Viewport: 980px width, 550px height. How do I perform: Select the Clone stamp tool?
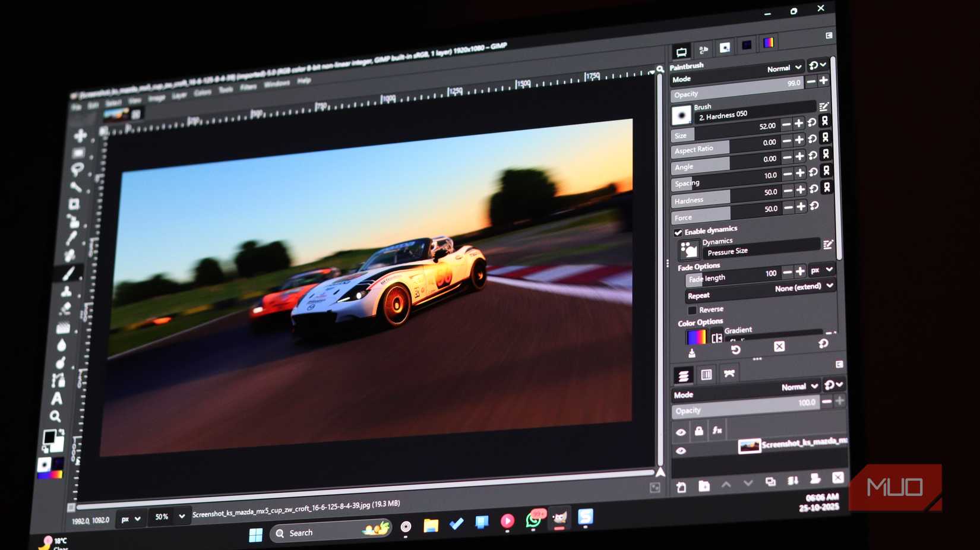66,291
